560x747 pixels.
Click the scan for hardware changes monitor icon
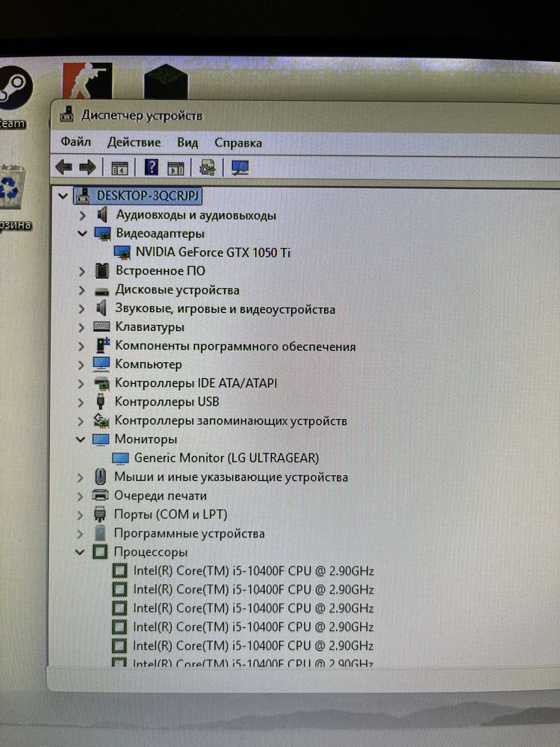[240, 167]
